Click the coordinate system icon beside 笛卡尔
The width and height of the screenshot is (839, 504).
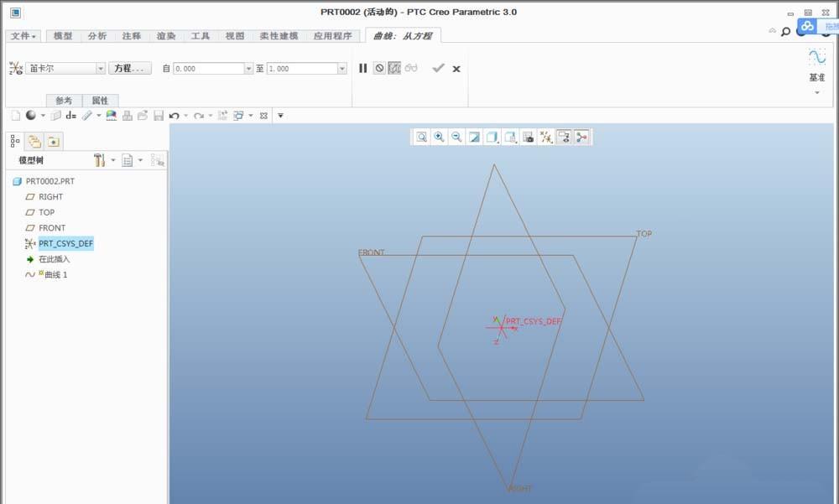[14, 68]
